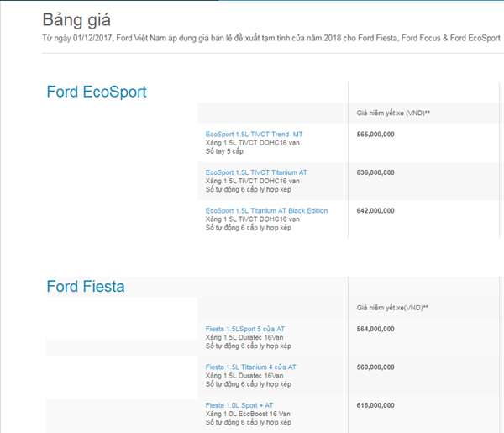Image resolution: width=504 pixels, height=433 pixels.
Task: Click the 642,000,000 Black Edition price
Action: pos(375,210)
